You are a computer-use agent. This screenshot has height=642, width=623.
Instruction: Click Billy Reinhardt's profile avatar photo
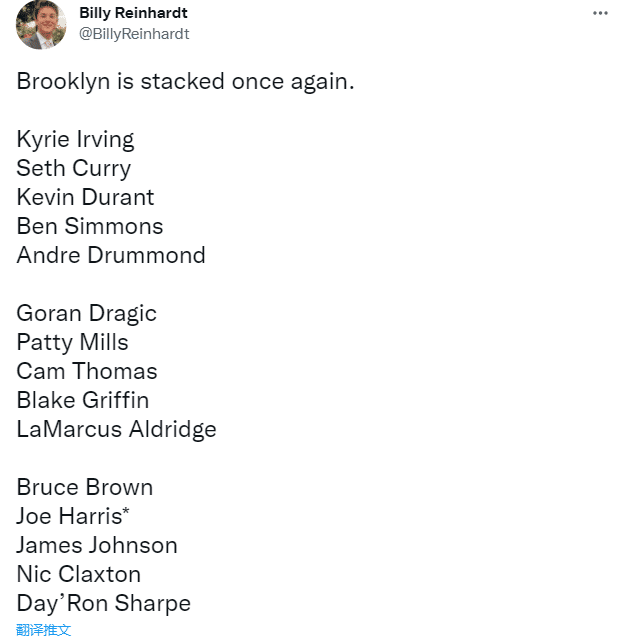(41, 25)
